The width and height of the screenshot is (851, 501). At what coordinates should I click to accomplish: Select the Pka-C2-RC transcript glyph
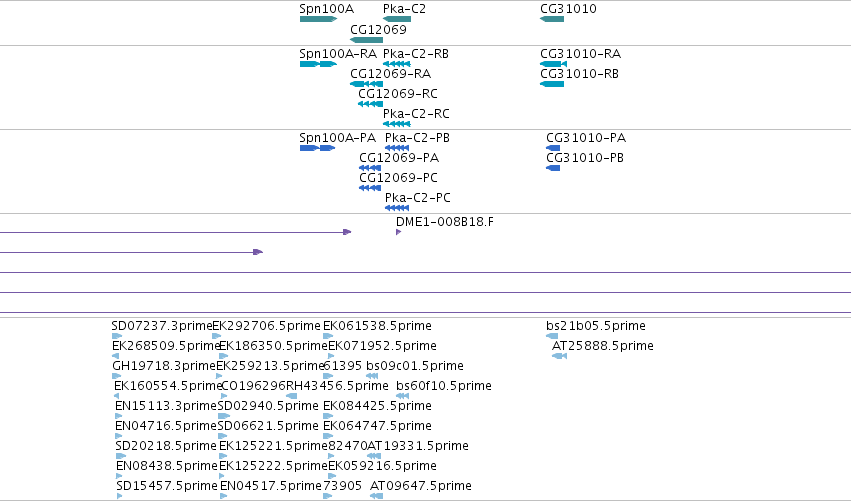(397, 124)
